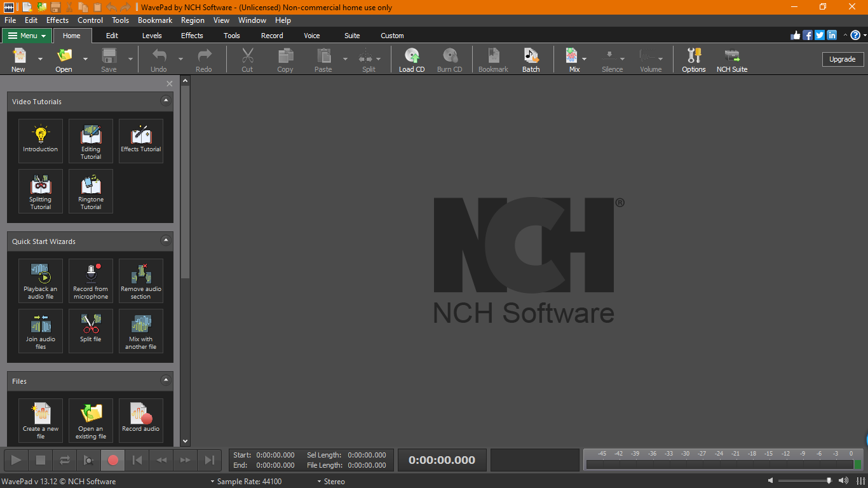Viewport: 868px width, 488px height.
Task: Click the Record audio files icon
Action: [141, 421]
